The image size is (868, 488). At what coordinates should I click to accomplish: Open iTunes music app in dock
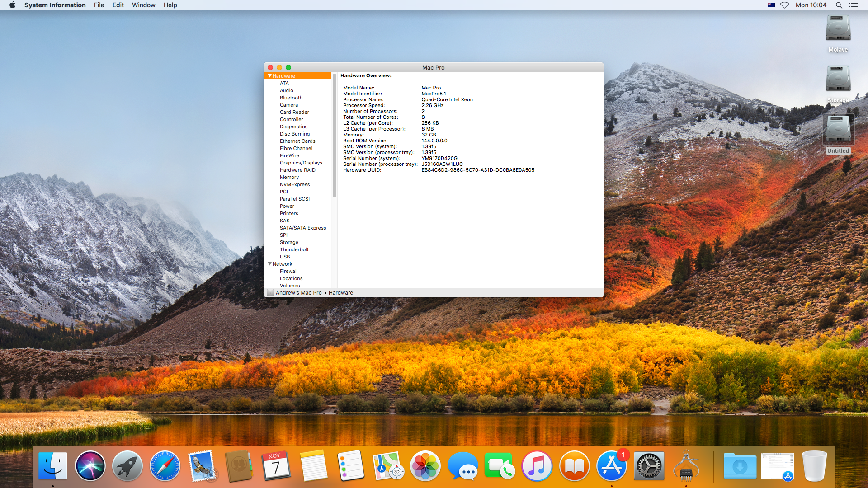(537, 466)
